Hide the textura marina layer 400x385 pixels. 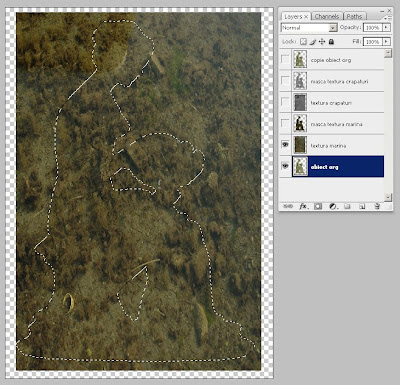click(x=285, y=145)
